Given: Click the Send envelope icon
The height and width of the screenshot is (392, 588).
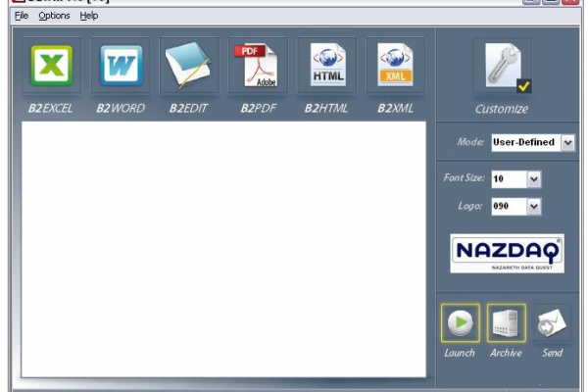Looking at the screenshot, I should (553, 323).
